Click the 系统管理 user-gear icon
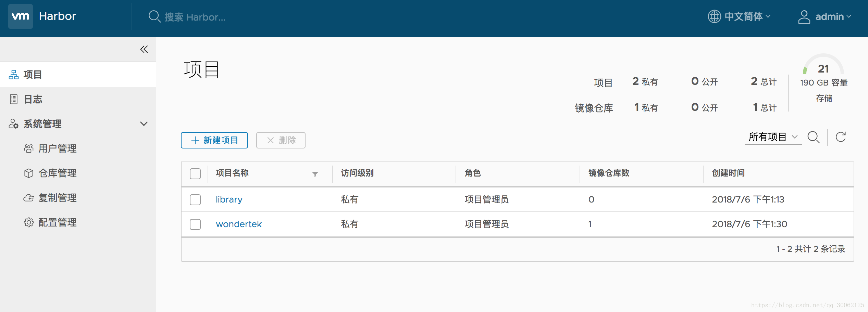 14,124
